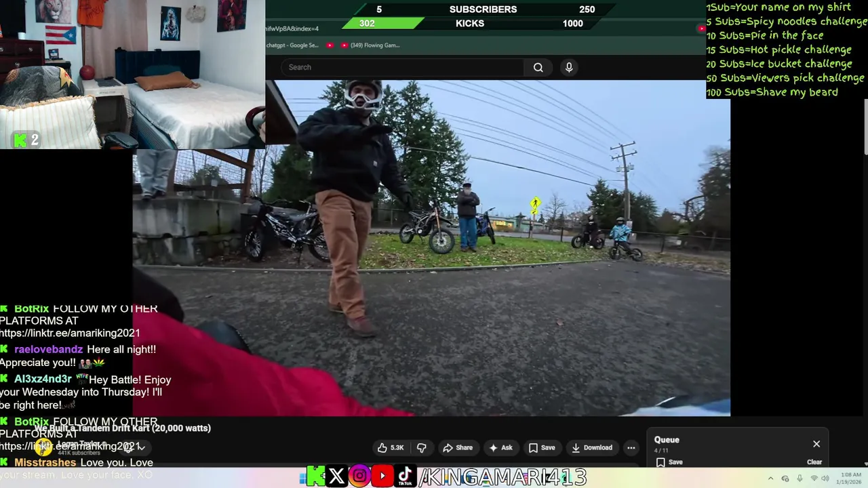Screen dimensions: 868x488
Task: Open the Share dialog for the video
Action: click(x=458, y=447)
